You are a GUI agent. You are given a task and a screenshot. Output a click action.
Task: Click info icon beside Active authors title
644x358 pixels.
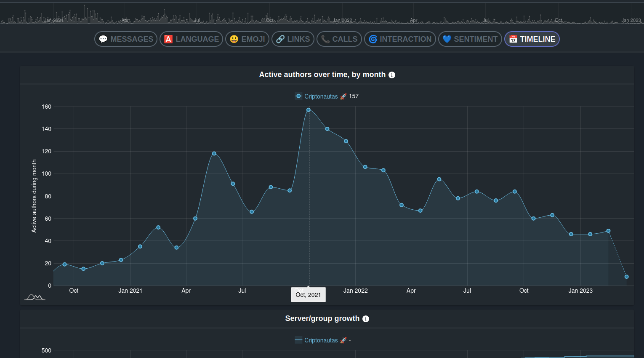(392, 75)
